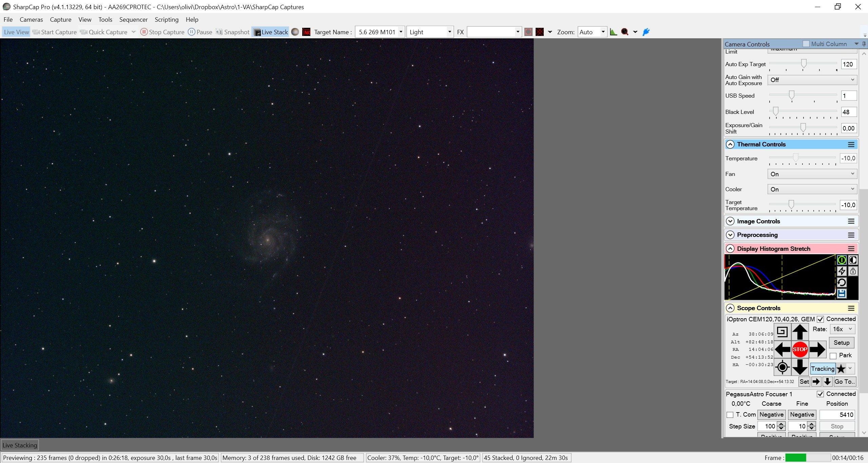This screenshot has width=868, height=463.
Task: Move the mount up with the up arrow
Action: point(800,332)
